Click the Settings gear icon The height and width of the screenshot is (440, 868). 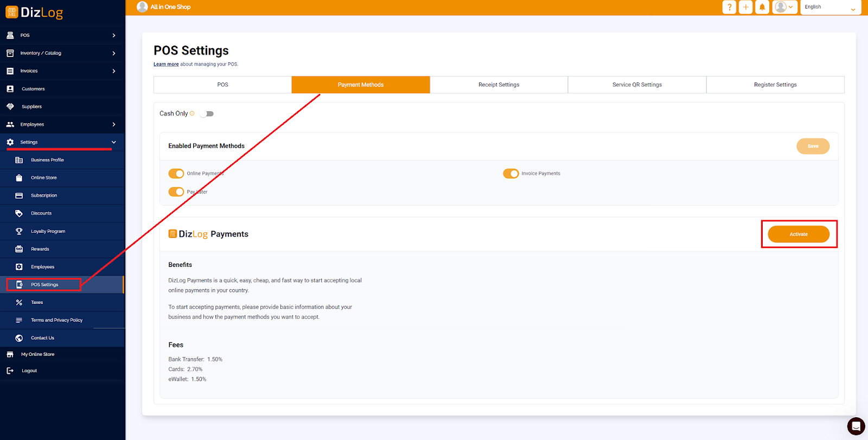point(10,142)
